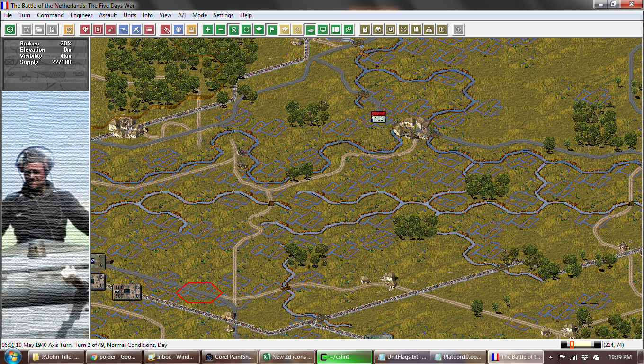The image size is (644, 364).
Task: Click the olive binoculars toolbar icon
Action: pyautogui.click(x=378, y=29)
